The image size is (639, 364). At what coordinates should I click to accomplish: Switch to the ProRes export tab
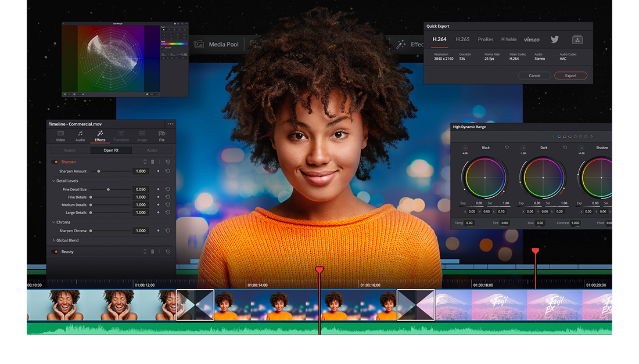pyautogui.click(x=486, y=39)
